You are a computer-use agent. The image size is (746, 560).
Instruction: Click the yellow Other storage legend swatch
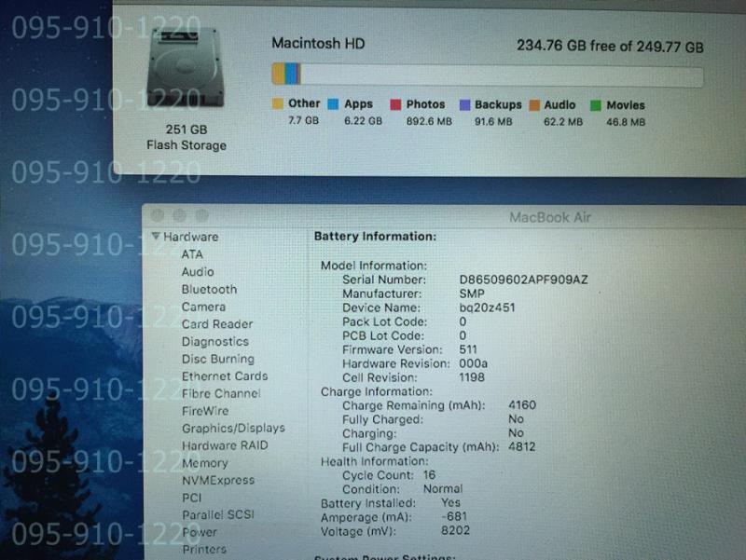[x=278, y=103]
